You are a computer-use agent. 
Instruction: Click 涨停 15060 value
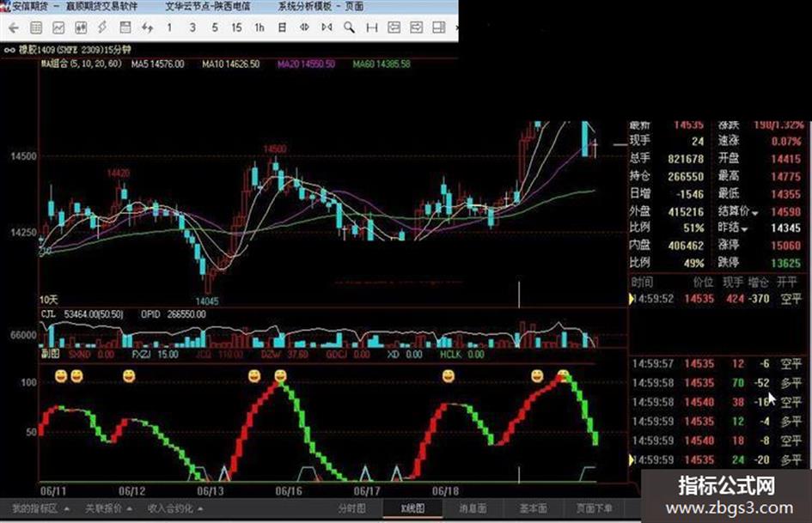click(785, 246)
